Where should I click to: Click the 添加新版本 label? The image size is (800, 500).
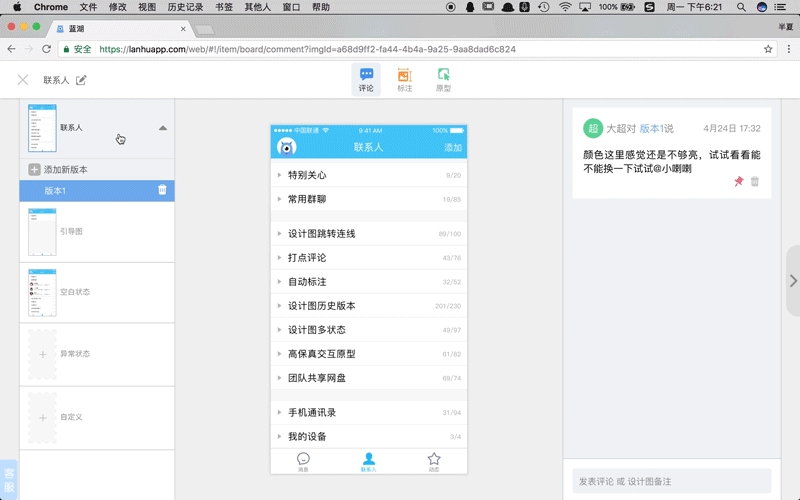65,169
